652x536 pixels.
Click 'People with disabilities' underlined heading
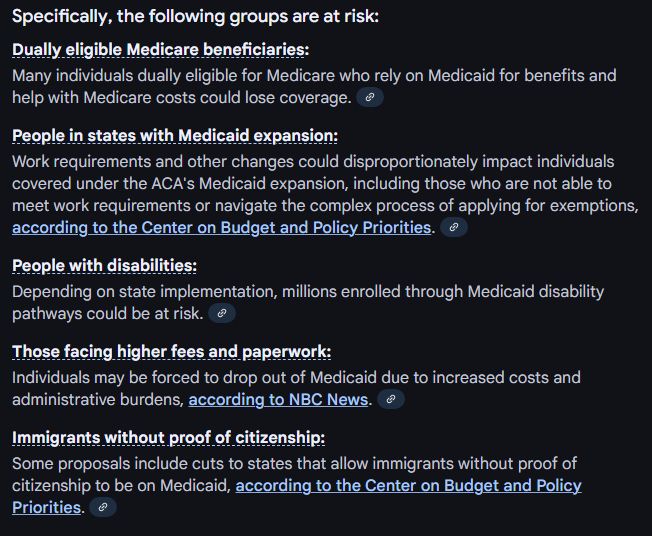pos(104,266)
